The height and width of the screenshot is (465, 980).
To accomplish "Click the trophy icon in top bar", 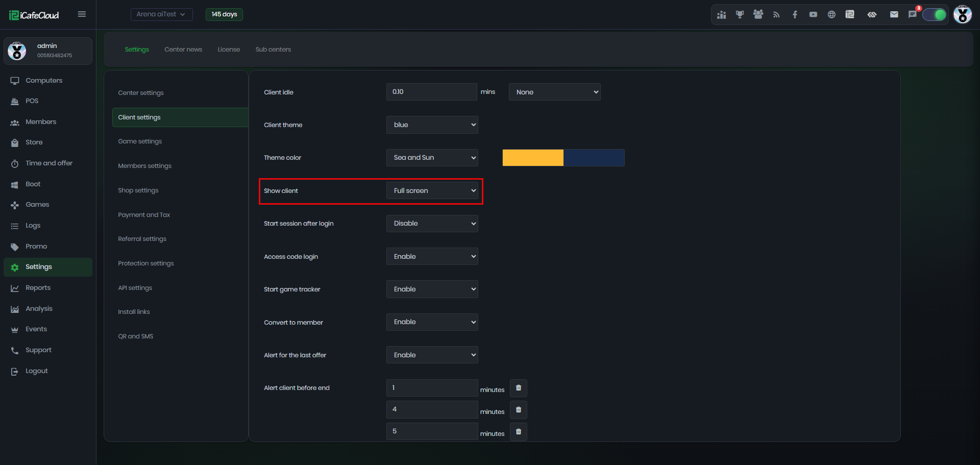I will (740, 15).
